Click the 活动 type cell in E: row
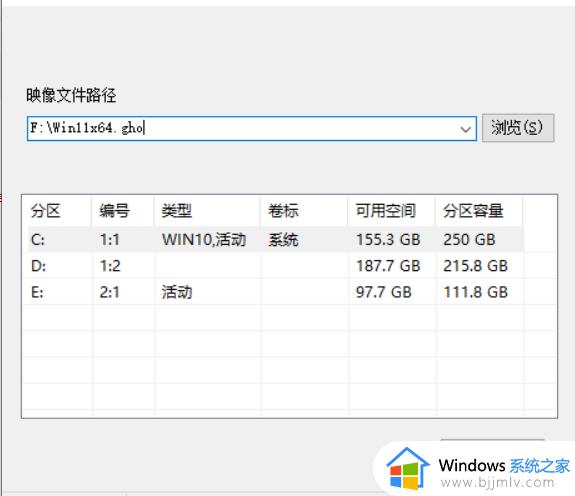 [177, 292]
